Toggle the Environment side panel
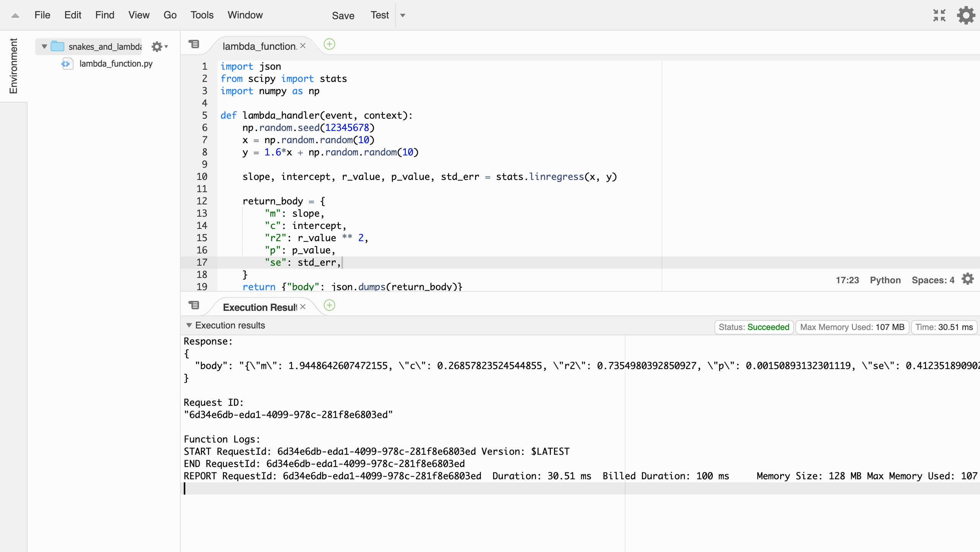Viewport: 980px width, 552px height. (13, 66)
